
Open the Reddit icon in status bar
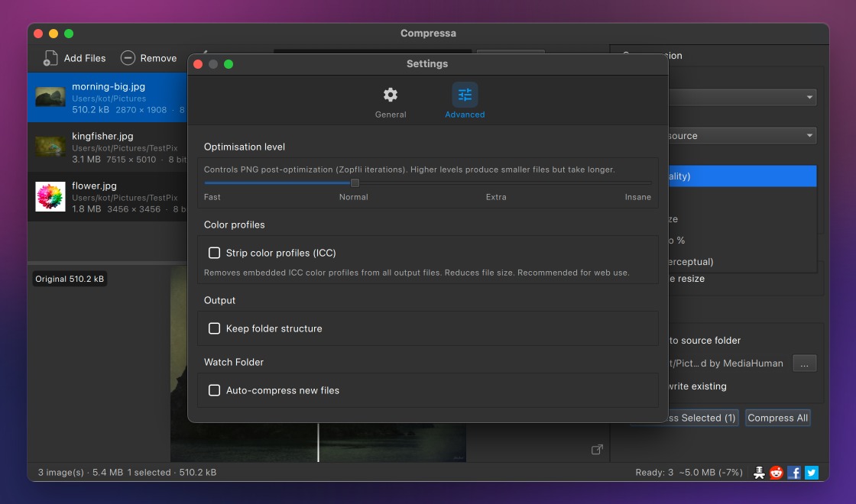coord(777,473)
